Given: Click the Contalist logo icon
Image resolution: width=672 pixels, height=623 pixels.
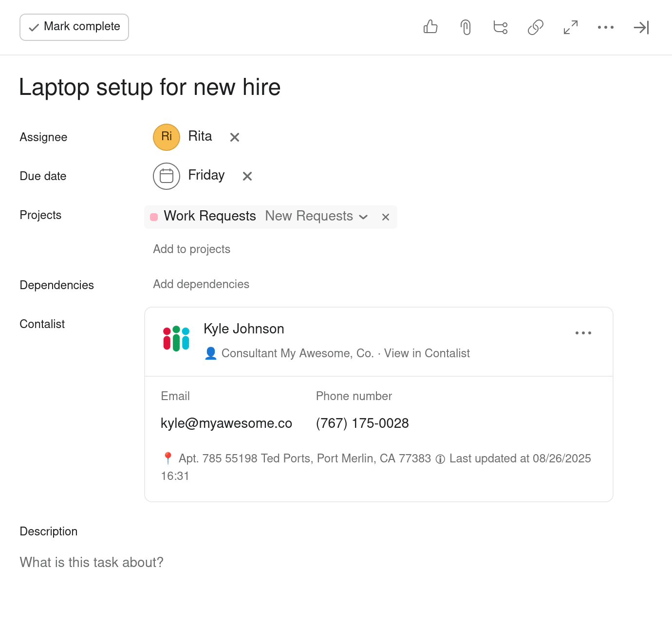Looking at the screenshot, I should point(176,338).
